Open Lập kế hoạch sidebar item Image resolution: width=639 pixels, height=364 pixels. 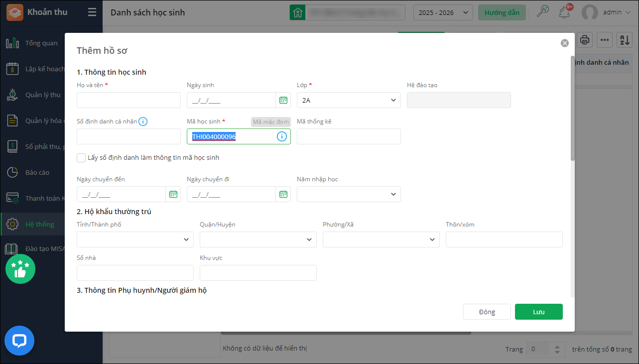[x=45, y=69]
